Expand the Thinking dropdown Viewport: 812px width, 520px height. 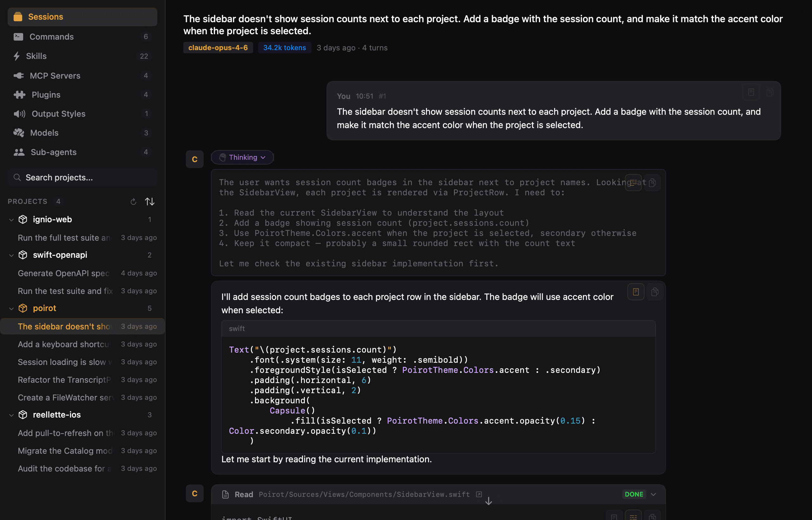pos(243,157)
